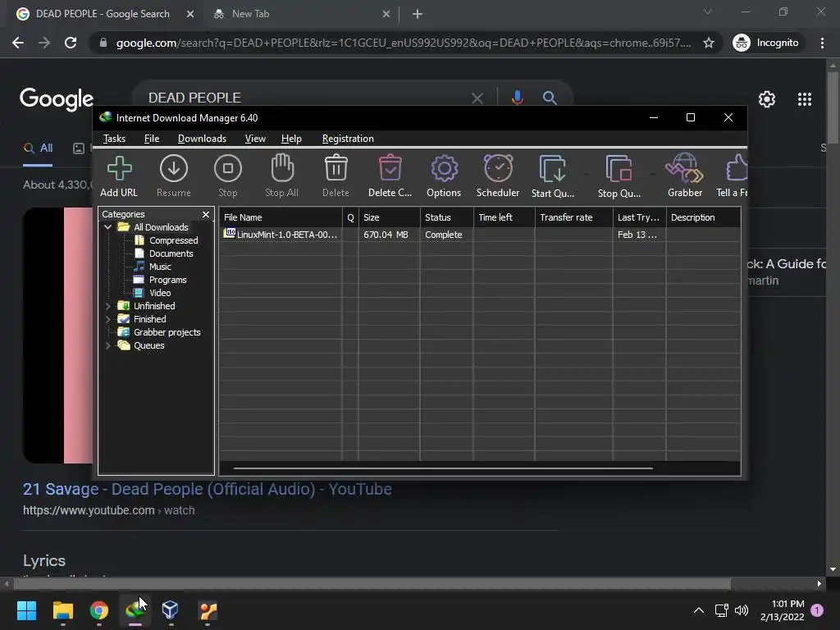This screenshot has width=840, height=630.
Task: Expand the Finished tree node
Action: (x=107, y=319)
